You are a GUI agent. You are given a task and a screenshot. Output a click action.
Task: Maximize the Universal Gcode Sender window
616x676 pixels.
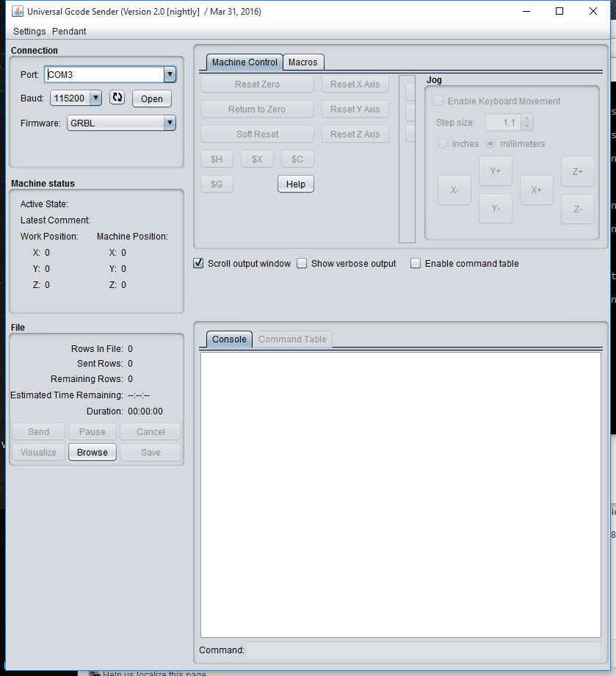point(559,11)
